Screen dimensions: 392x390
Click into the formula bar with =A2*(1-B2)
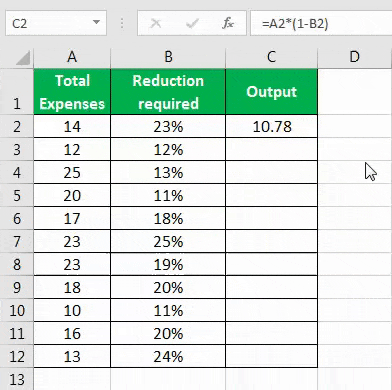coord(321,23)
